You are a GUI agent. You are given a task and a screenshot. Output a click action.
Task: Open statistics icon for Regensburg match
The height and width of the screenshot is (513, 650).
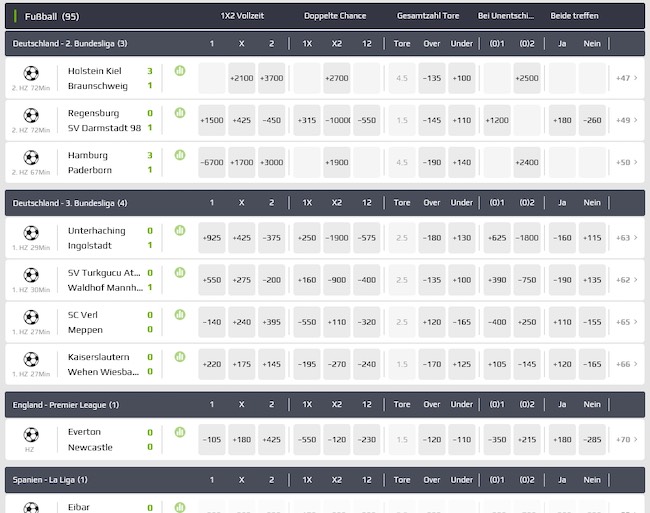click(x=179, y=113)
